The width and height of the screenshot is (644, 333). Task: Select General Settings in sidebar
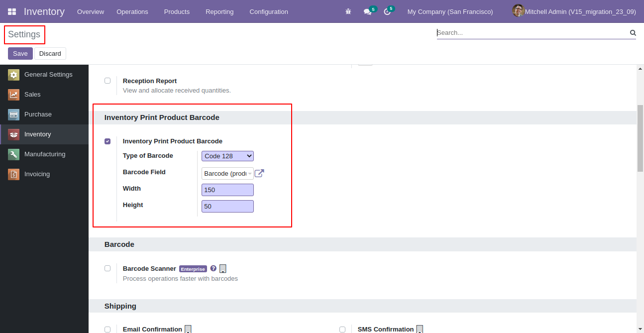[x=44, y=75]
